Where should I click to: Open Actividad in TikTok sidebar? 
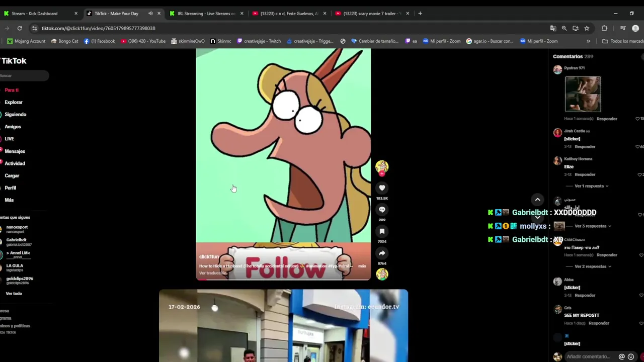click(15, 163)
